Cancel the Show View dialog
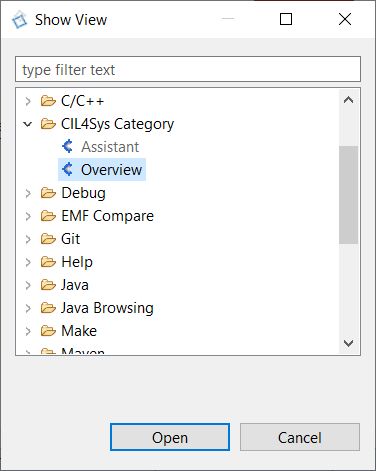The height and width of the screenshot is (471, 376). coord(300,437)
